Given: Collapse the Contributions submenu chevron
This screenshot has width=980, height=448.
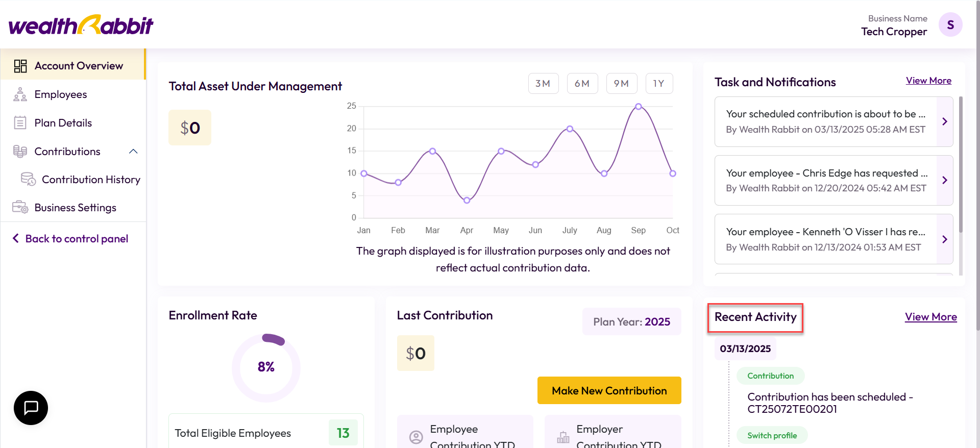Looking at the screenshot, I should click(x=133, y=152).
